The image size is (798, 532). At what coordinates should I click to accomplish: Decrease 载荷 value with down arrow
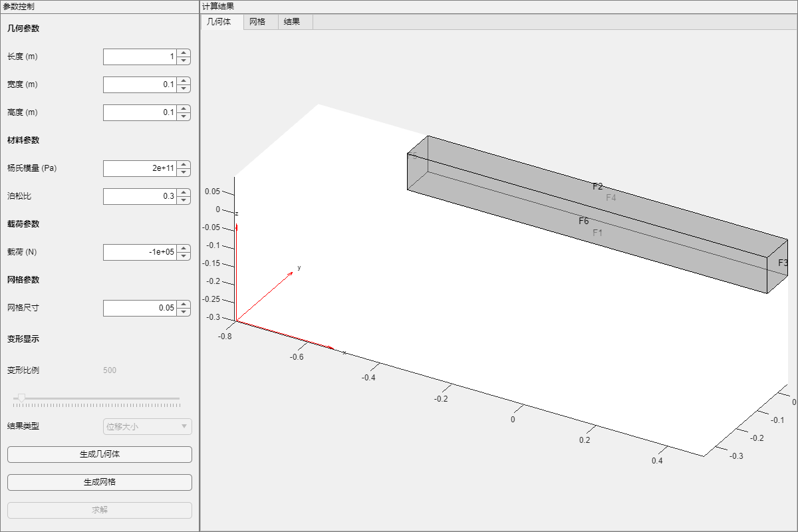point(184,257)
